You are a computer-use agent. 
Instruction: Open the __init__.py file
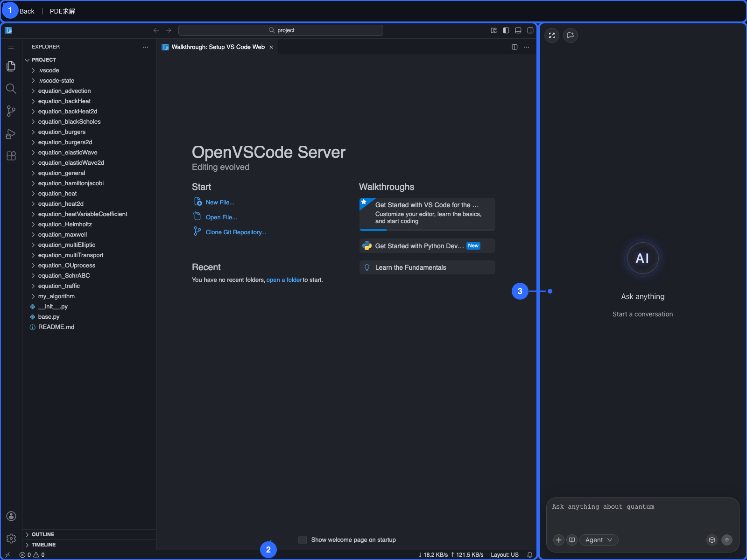[90, 307]
